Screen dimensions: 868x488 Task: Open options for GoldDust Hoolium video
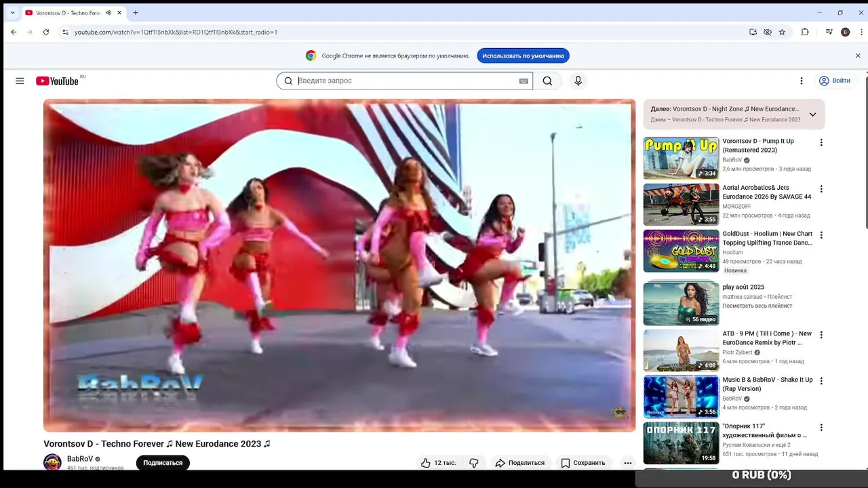click(821, 235)
